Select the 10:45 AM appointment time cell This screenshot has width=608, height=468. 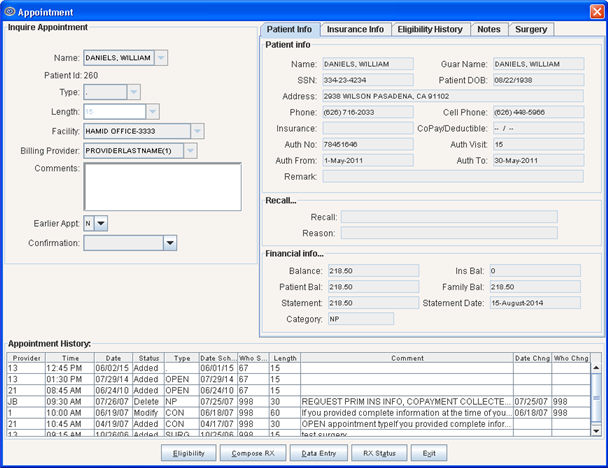[x=70, y=424]
